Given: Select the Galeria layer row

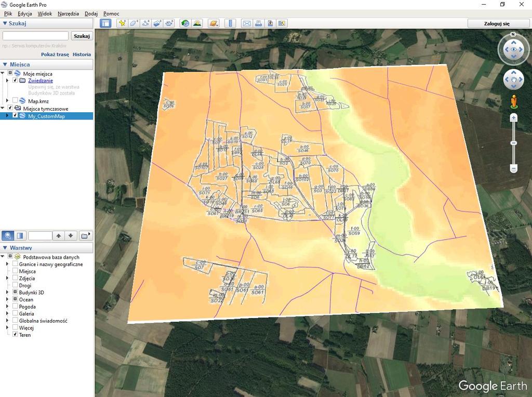Looking at the screenshot, I should pos(26,313).
